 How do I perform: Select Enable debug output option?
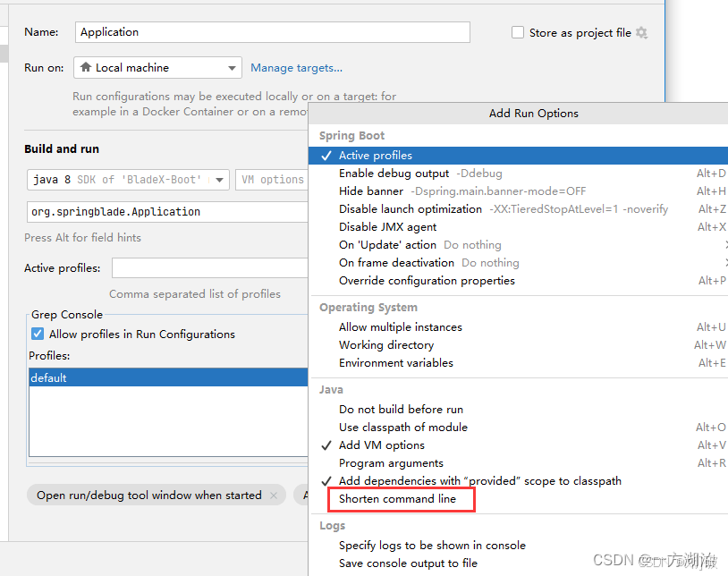(x=518, y=174)
